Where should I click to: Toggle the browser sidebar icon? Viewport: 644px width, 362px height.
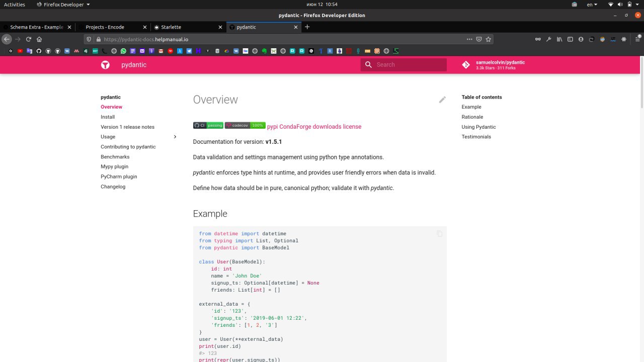pyautogui.click(x=570, y=39)
